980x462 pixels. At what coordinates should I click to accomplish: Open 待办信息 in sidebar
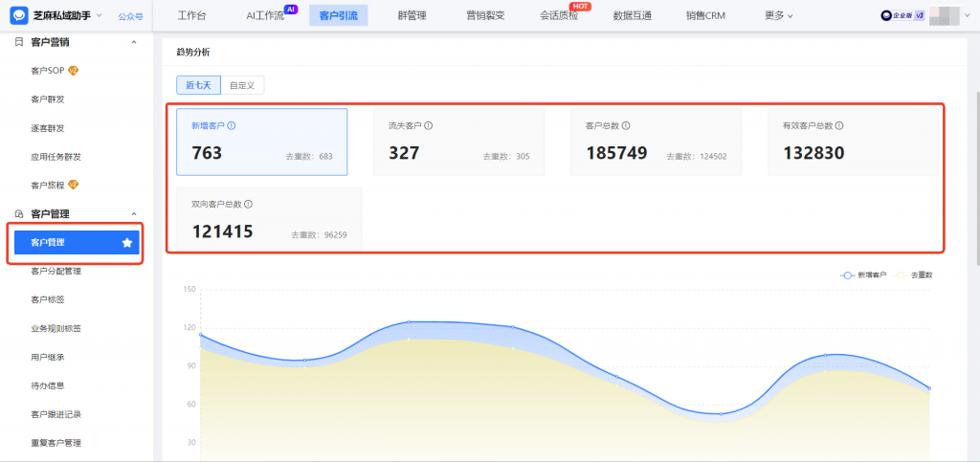coord(48,385)
